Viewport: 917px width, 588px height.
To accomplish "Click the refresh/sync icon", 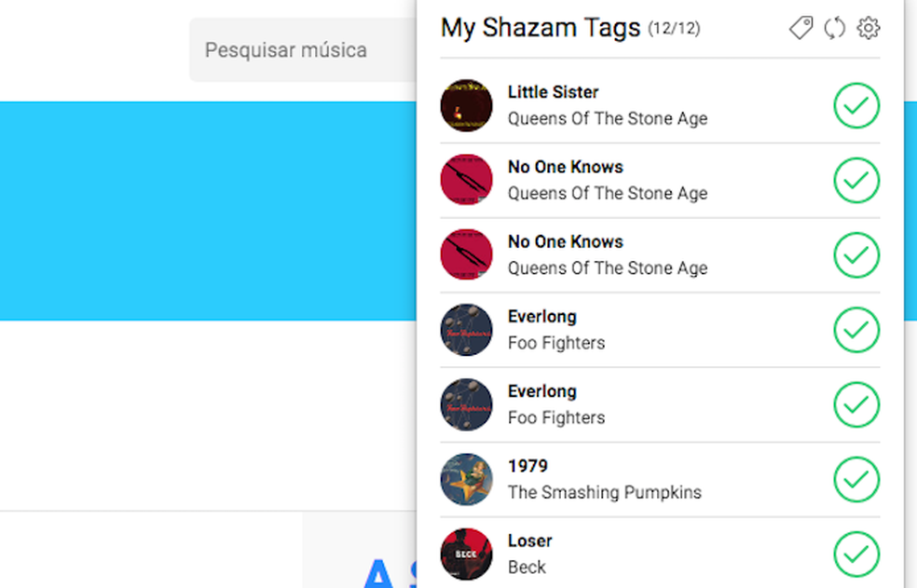I will click(833, 28).
